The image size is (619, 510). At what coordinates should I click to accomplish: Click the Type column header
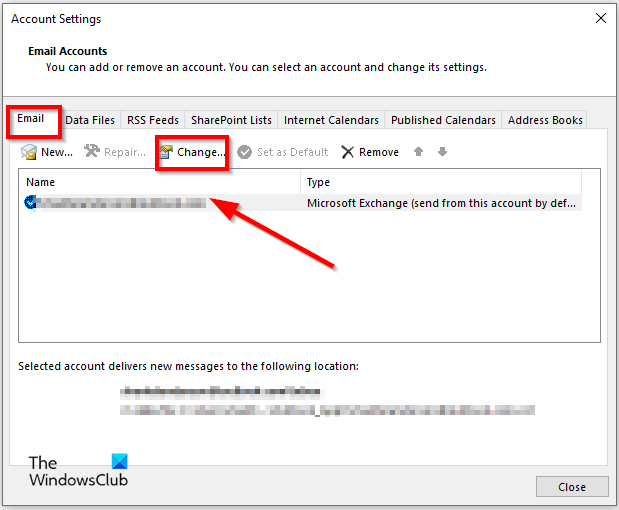441,182
